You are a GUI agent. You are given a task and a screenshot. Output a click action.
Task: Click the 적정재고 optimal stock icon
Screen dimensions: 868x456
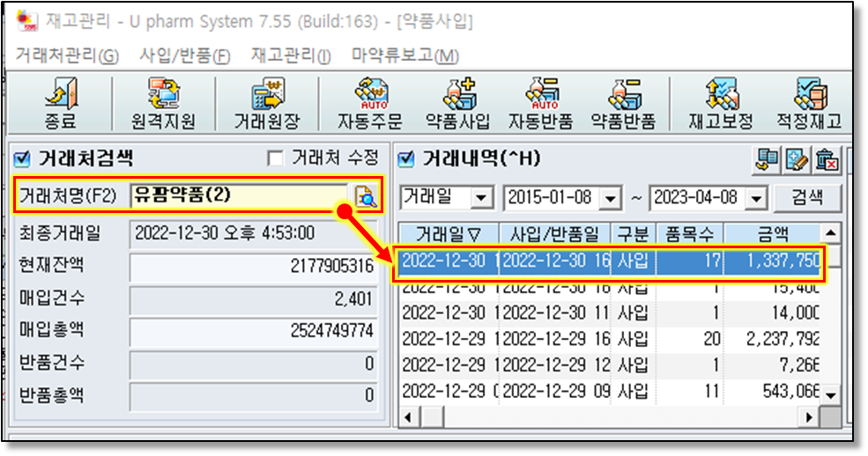click(x=807, y=103)
